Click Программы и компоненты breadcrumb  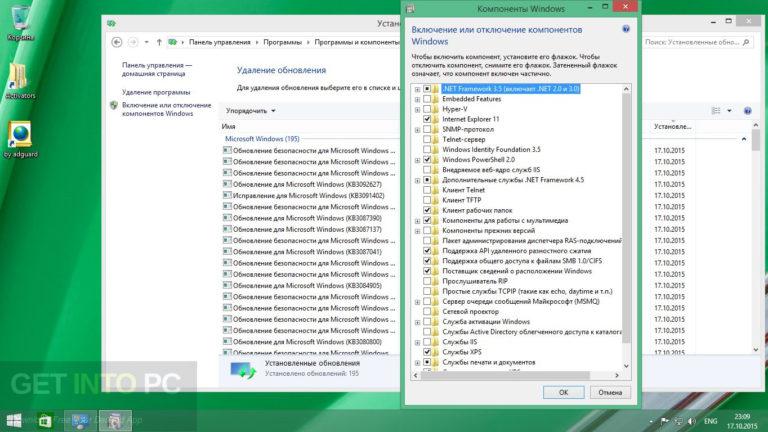[x=357, y=42]
